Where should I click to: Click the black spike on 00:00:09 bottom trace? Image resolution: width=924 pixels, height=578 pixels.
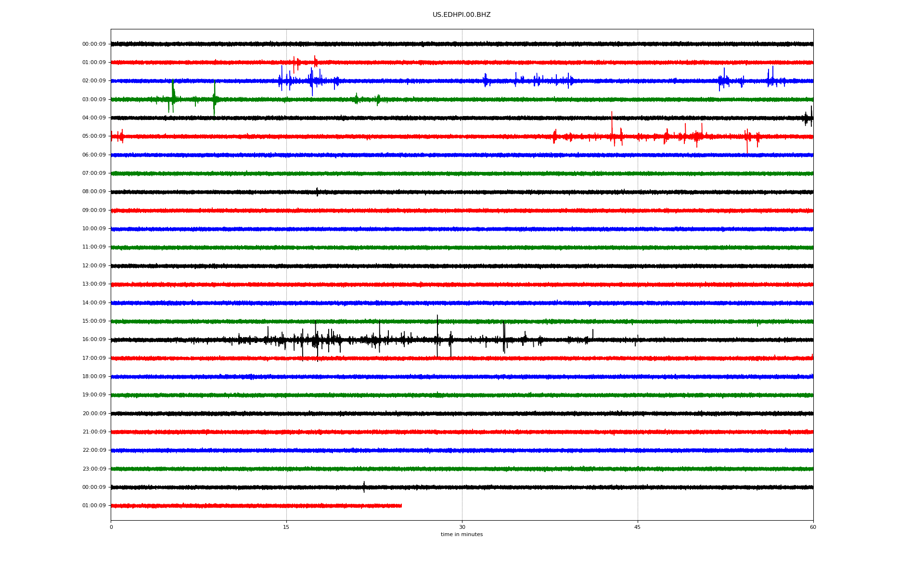364,486
